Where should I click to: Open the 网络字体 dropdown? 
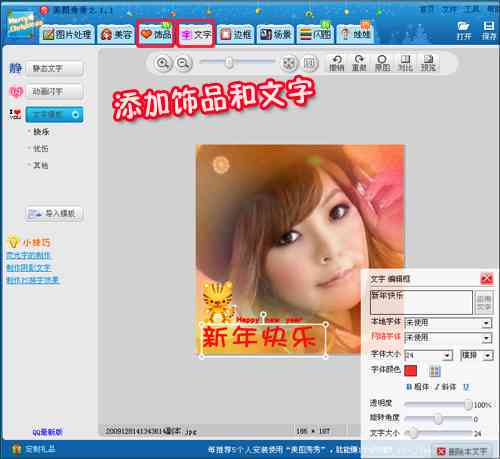(x=448, y=338)
